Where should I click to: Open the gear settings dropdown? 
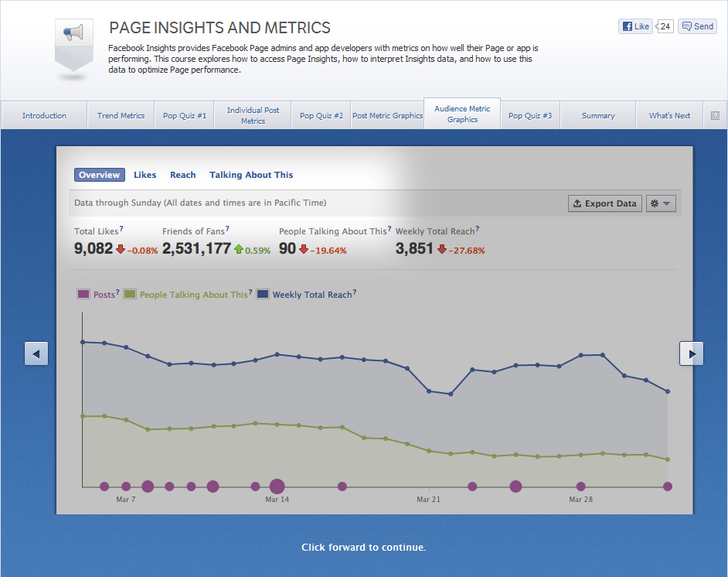coord(661,203)
